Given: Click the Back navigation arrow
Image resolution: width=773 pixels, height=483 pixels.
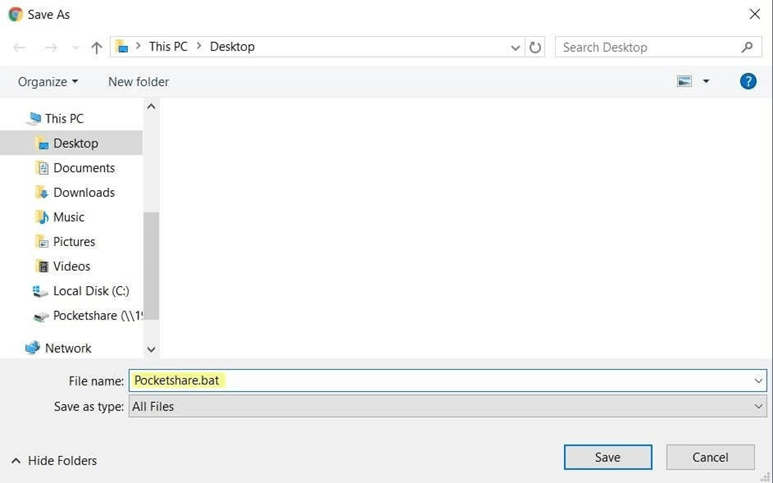Looking at the screenshot, I should 20,47.
